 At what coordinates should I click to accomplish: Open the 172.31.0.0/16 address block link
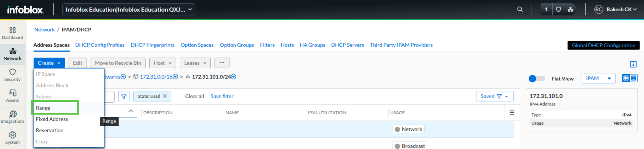156,77
